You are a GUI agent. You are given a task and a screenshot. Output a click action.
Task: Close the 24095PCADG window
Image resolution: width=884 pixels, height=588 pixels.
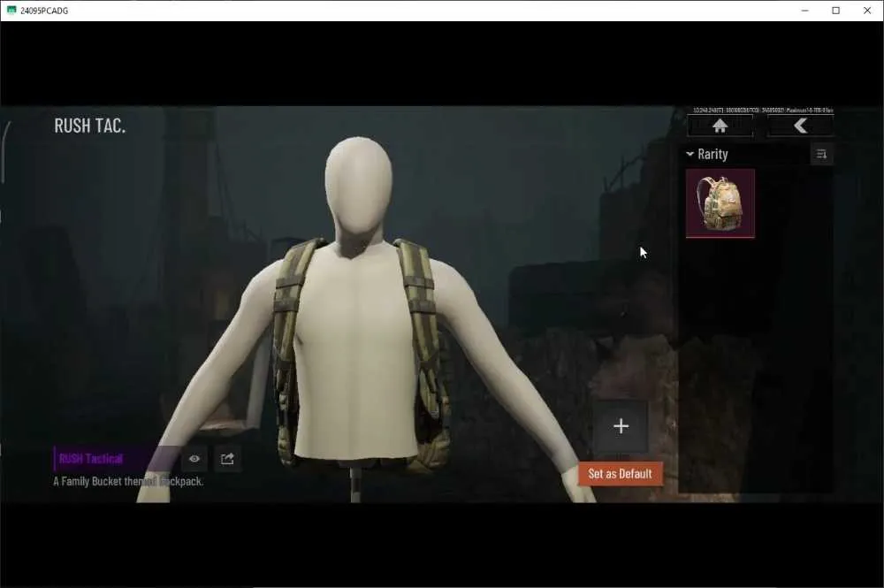pyautogui.click(x=868, y=11)
